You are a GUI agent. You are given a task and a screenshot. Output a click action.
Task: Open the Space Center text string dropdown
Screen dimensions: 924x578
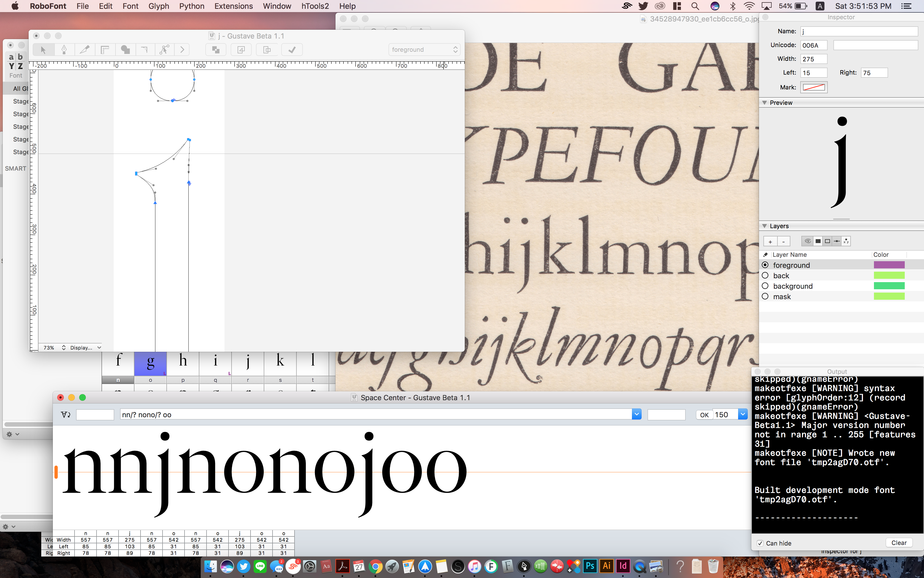point(637,415)
